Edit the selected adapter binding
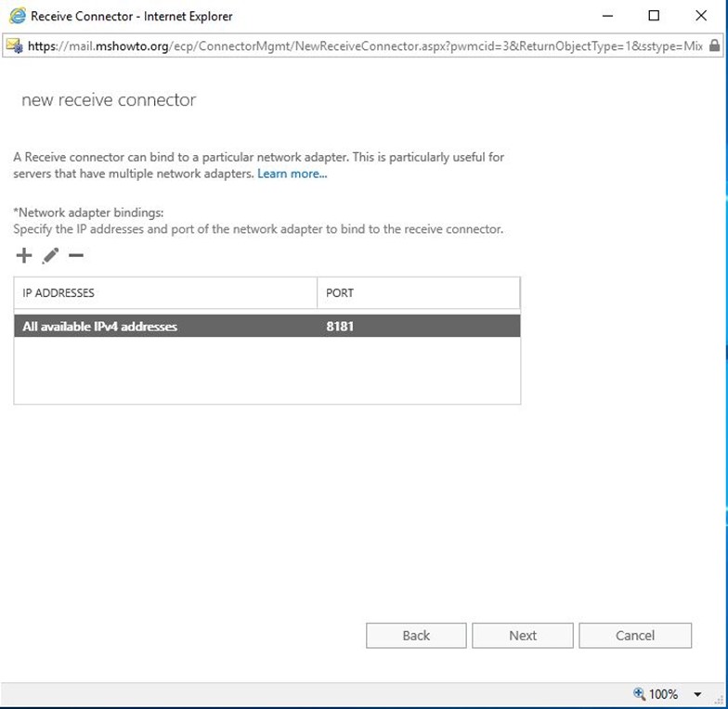This screenshot has width=728, height=709. (x=50, y=255)
